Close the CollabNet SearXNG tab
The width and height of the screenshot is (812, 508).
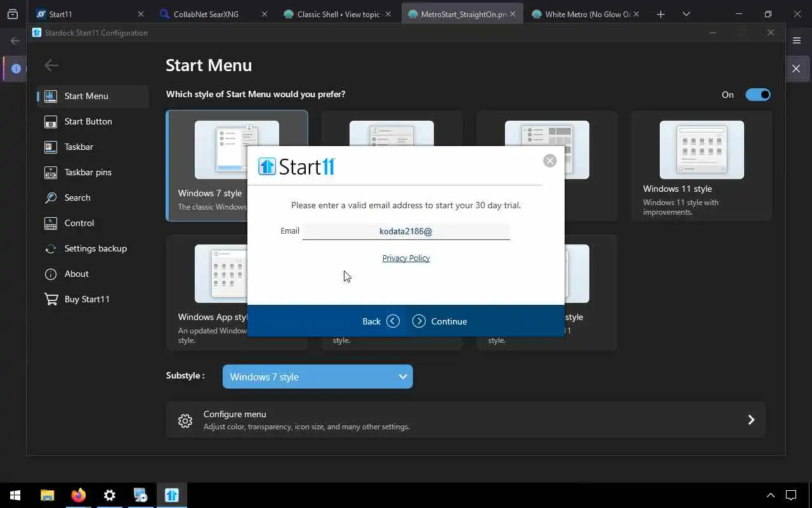tap(265, 14)
